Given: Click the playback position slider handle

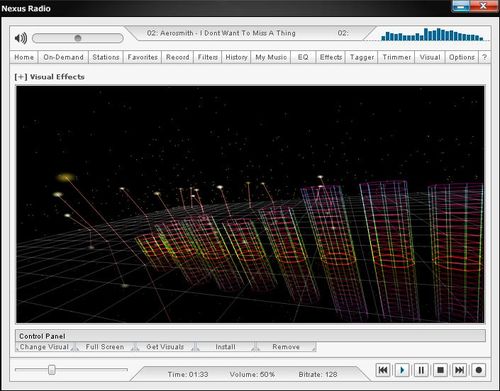Looking at the screenshot, I should click(x=52, y=369).
